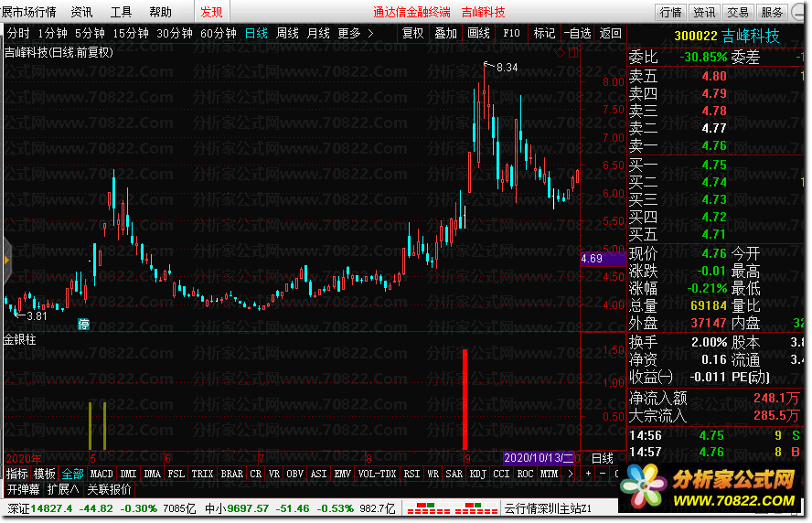The height and width of the screenshot is (523, 812).
Task: Switch to the 周线 weekly chart
Action: click(287, 34)
